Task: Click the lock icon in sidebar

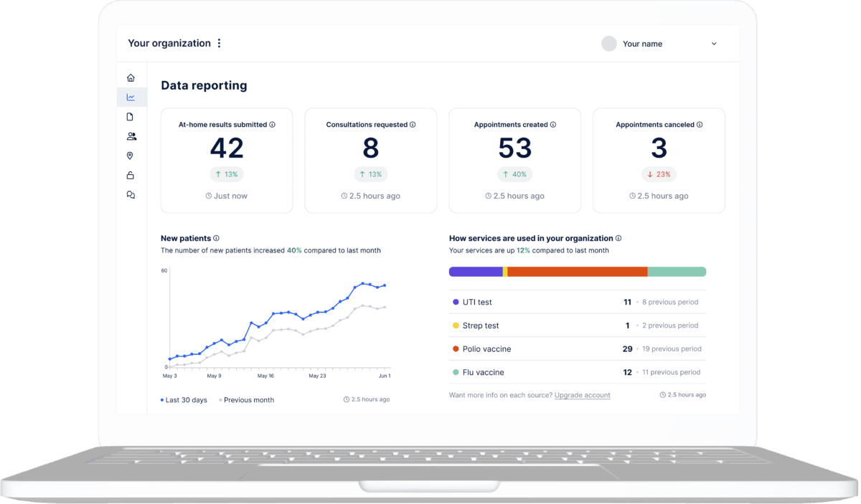Action: pos(131,176)
